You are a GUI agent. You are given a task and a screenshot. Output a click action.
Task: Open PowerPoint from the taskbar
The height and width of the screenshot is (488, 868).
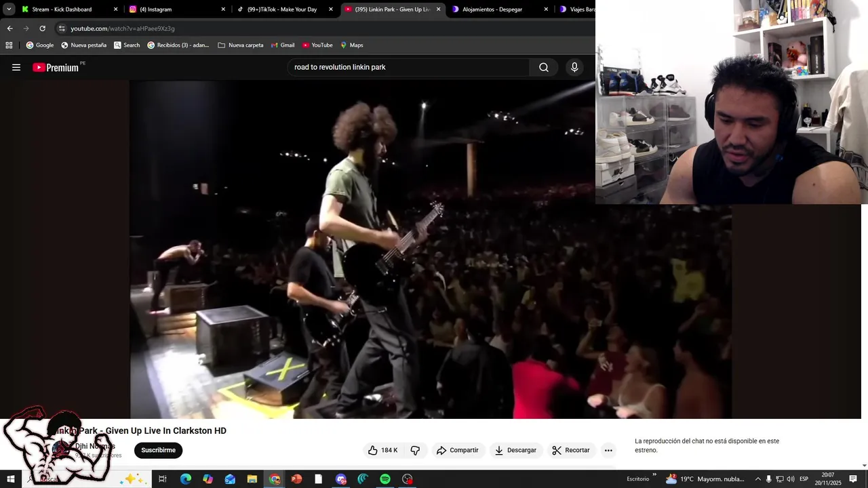coord(296,479)
